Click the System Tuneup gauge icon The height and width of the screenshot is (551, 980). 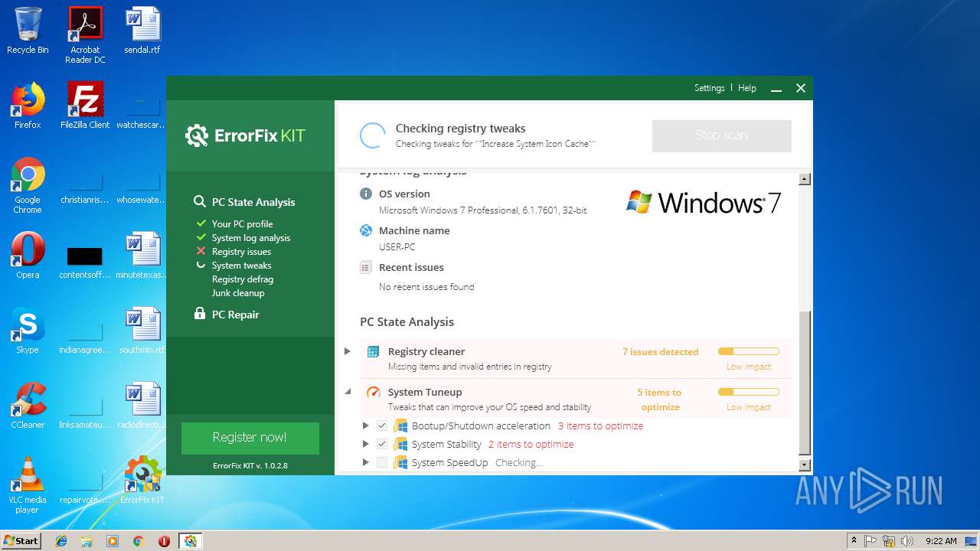click(x=373, y=393)
